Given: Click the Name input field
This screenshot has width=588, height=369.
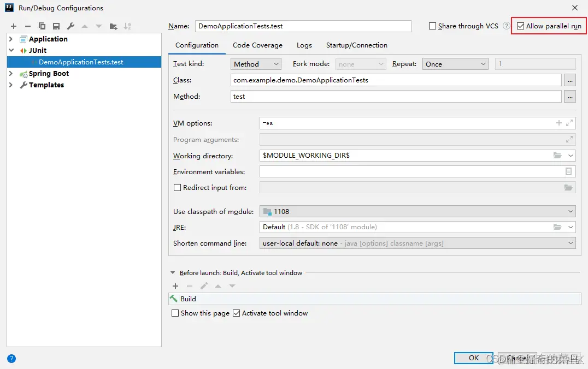Looking at the screenshot, I should pos(303,26).
